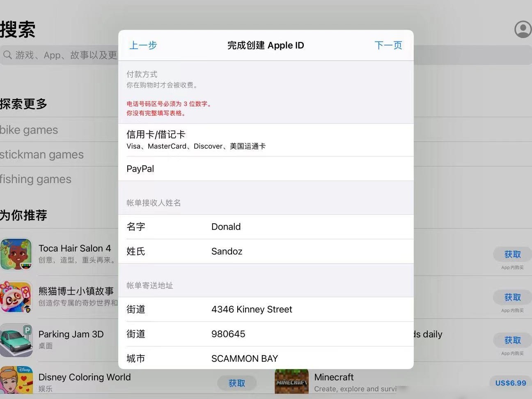Get Disney Coloring World with 获取
Screen dimensions: 532x399
[237, 383]
